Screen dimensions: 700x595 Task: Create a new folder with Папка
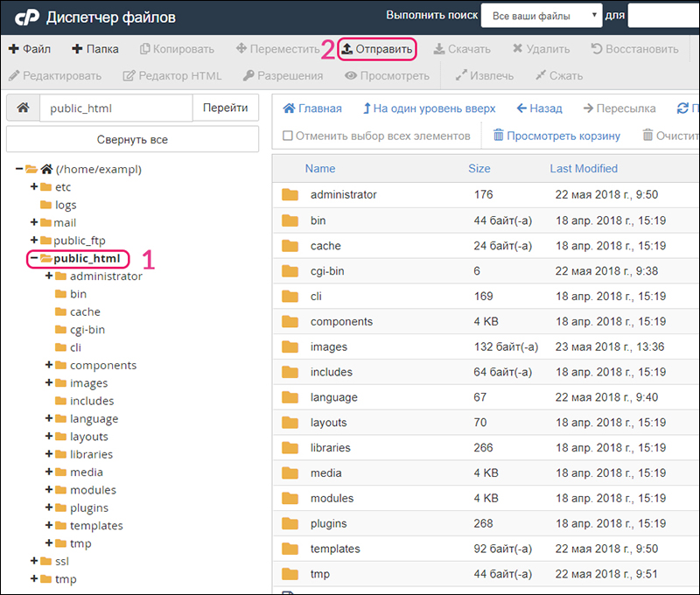(95, 49)
